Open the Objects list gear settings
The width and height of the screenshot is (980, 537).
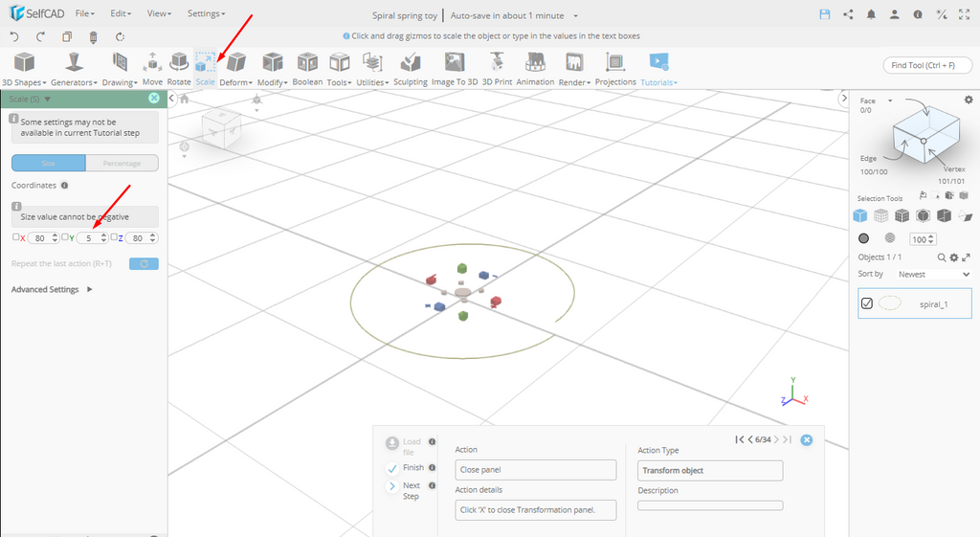coord(954,257)
